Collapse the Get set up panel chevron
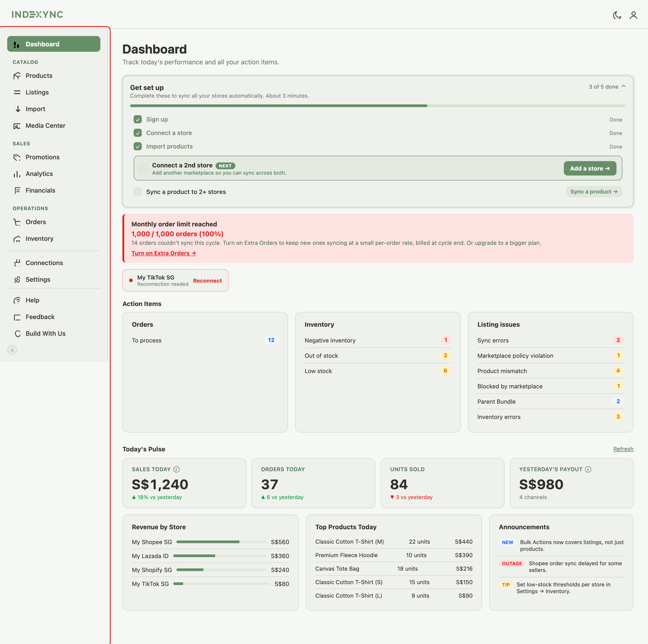Viewport: 648px width, 644px height. click(x=623, y=87)
